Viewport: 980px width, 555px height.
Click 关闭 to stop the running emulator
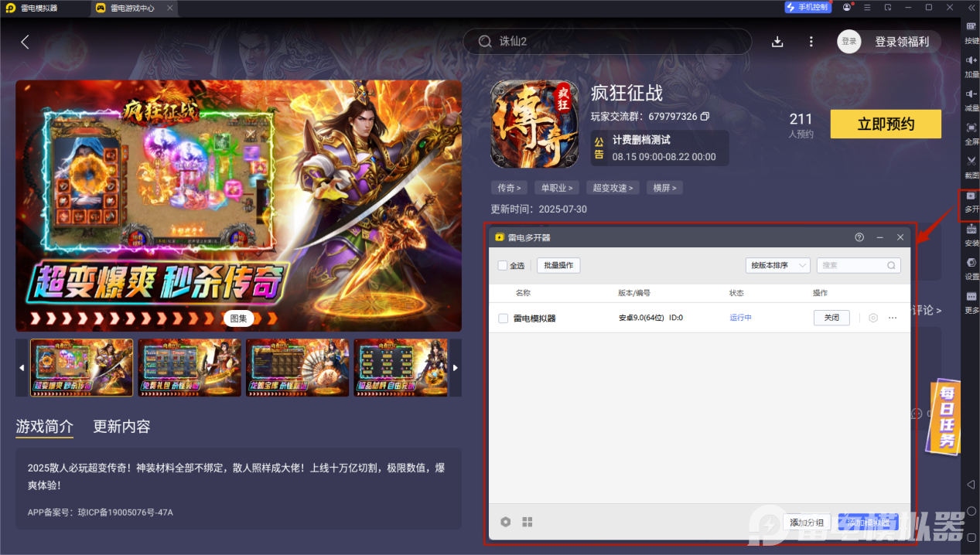tap(831, 318)
